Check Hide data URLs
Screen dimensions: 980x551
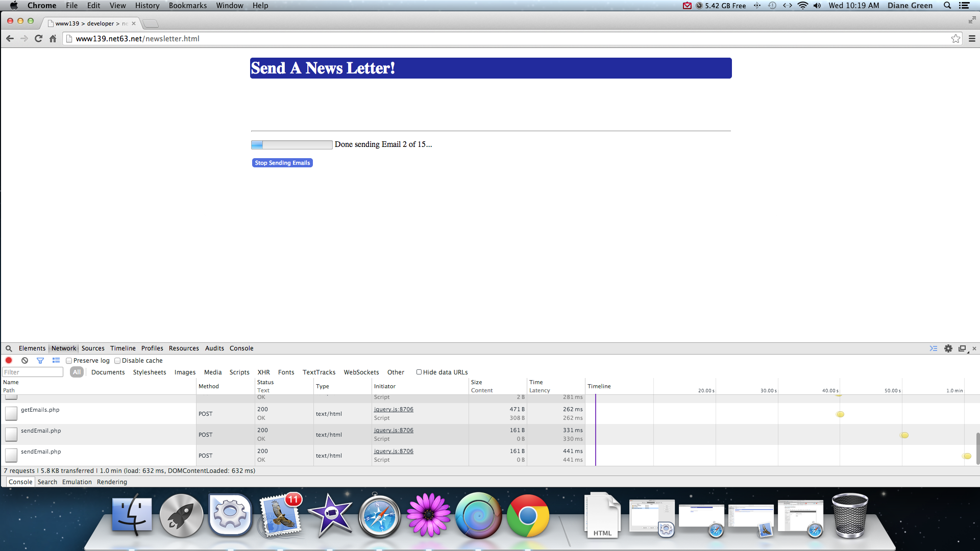(x=419, y=372)
